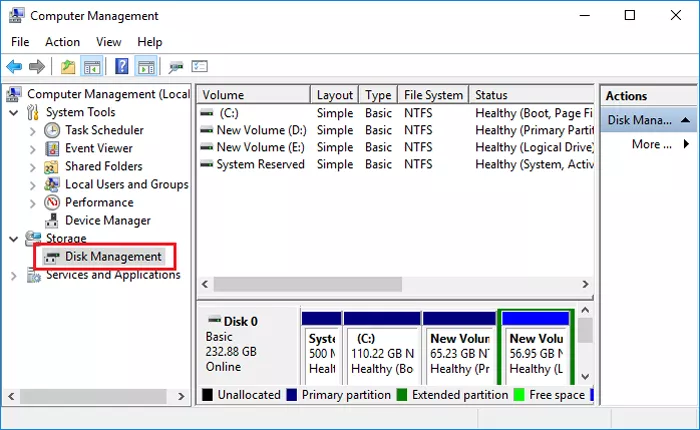Select Performance in the console tree
This screenshot has width=700, height=430.
(98, 202)
